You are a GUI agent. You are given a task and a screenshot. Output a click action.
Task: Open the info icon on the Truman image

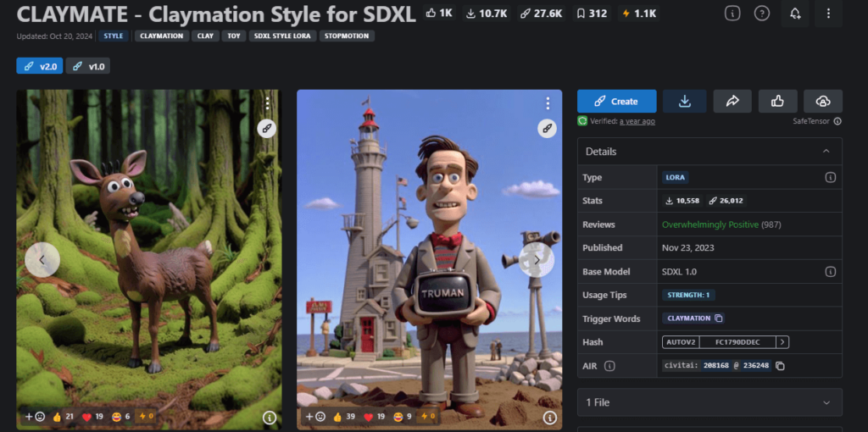549,418
